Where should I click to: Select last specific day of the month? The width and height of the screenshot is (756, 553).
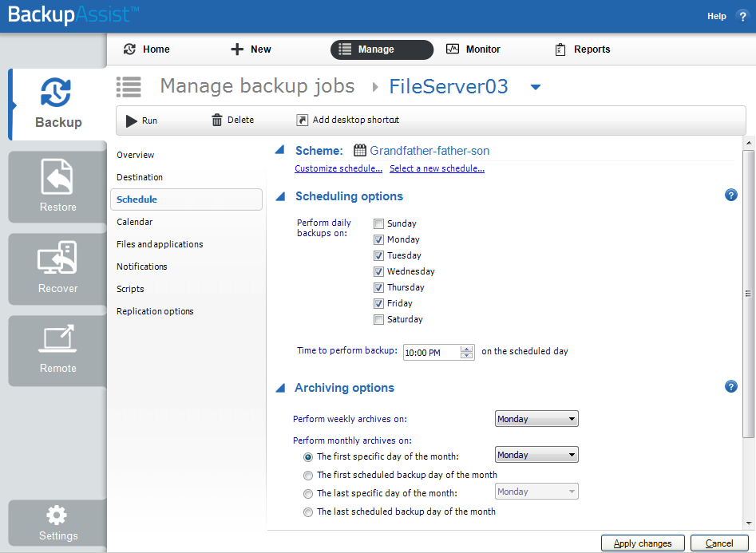[x=307, y=494]
